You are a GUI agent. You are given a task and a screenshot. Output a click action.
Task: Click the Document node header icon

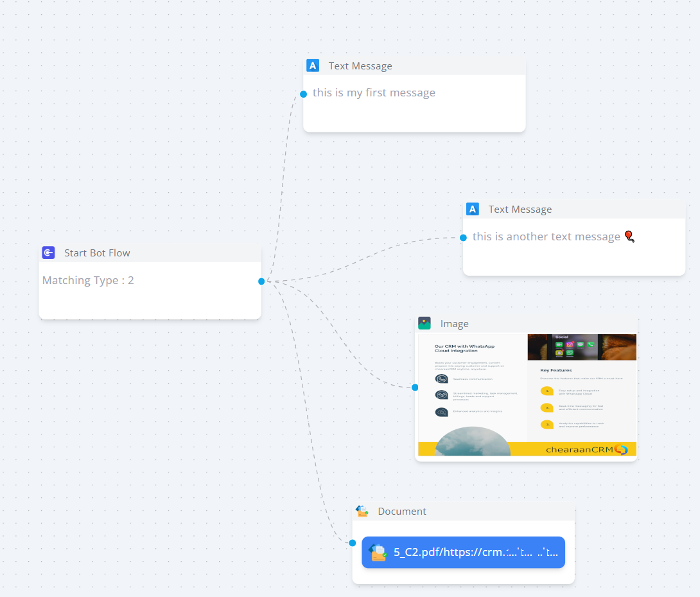point(362,511)
